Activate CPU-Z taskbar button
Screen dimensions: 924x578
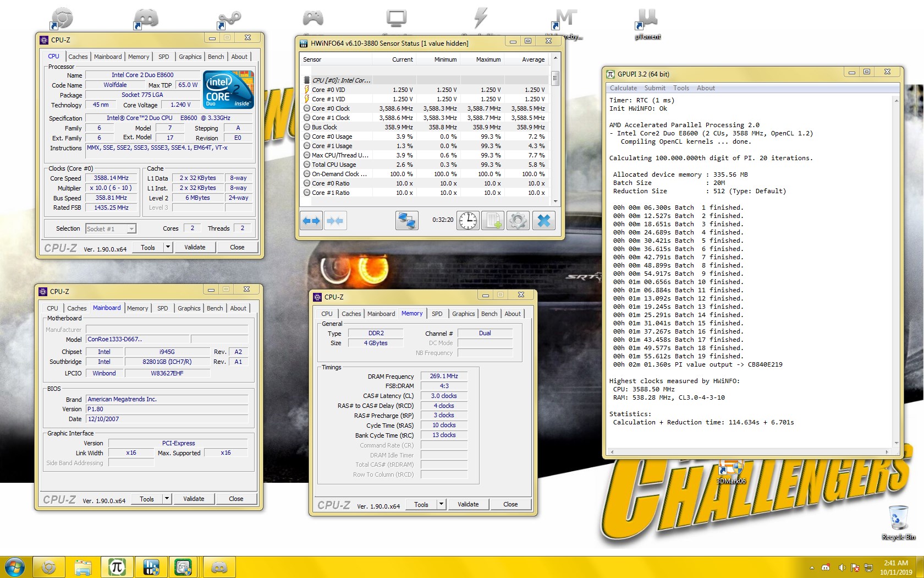pyautogui.click(x=184, y=567)
